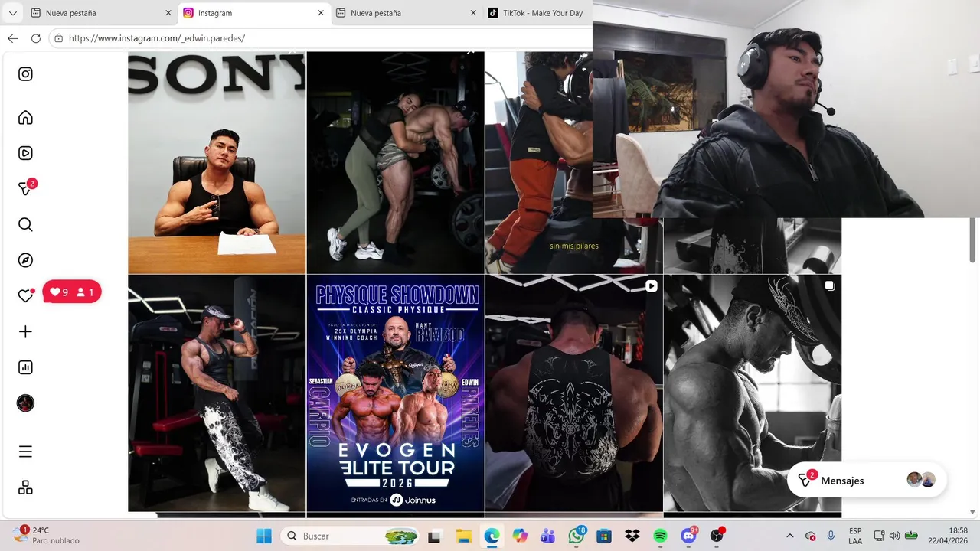
Task: Open the gym pose with cap post
Action: coord(217,393)
